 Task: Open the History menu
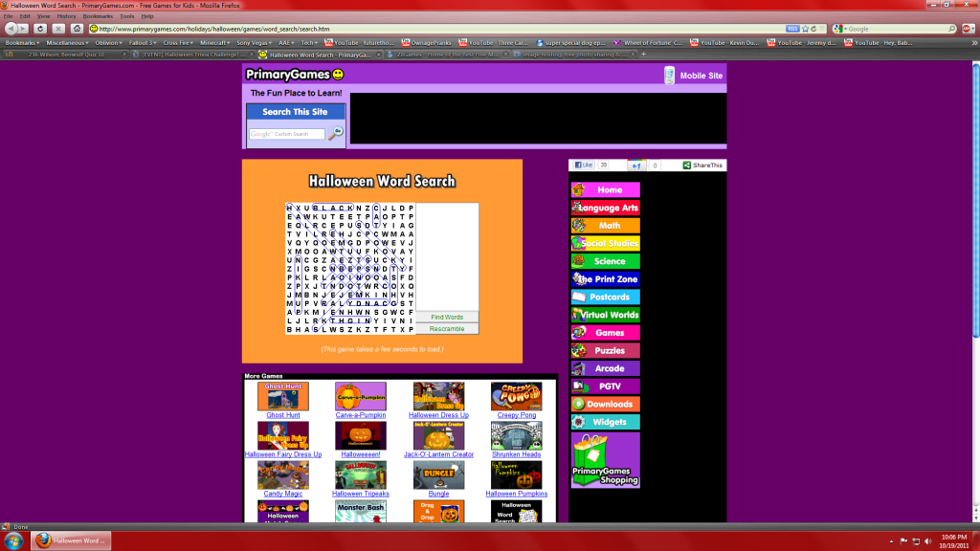tap(66, 16)
